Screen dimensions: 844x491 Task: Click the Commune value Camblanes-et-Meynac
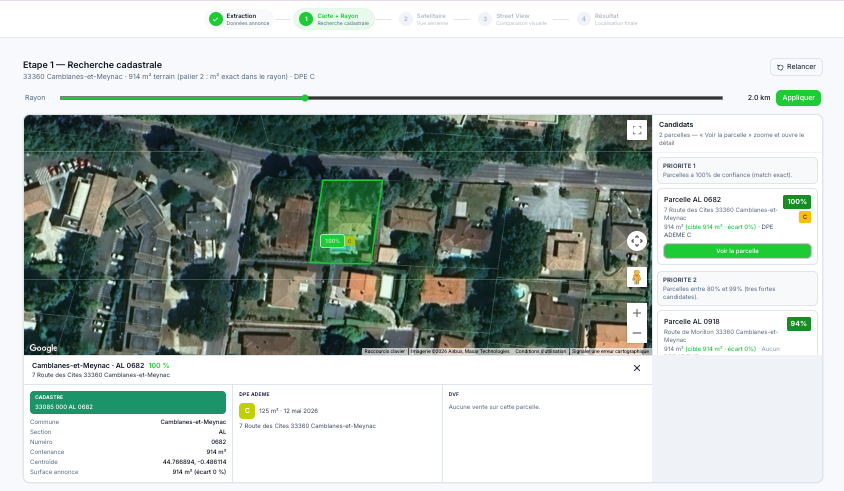(193, 422)
